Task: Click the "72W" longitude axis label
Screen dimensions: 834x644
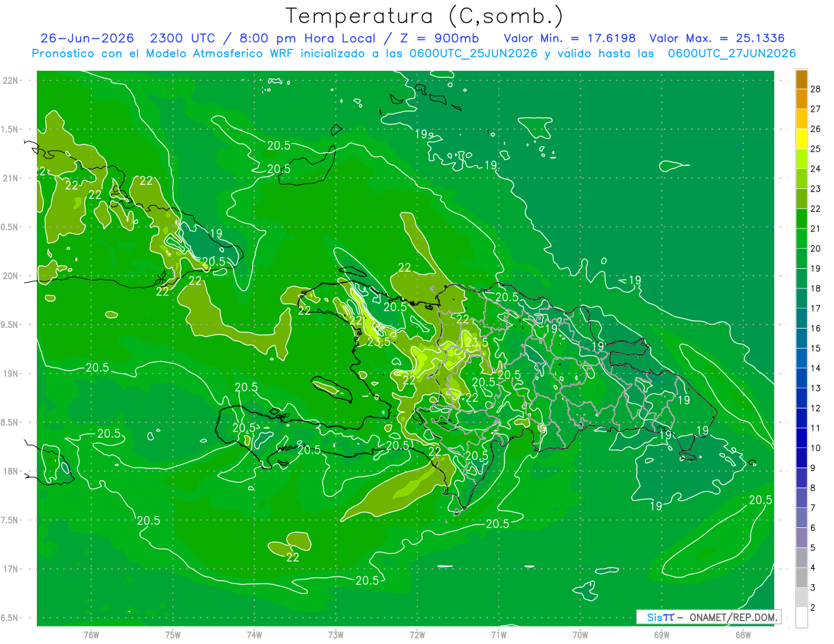Action: click(x=417, y=634)
